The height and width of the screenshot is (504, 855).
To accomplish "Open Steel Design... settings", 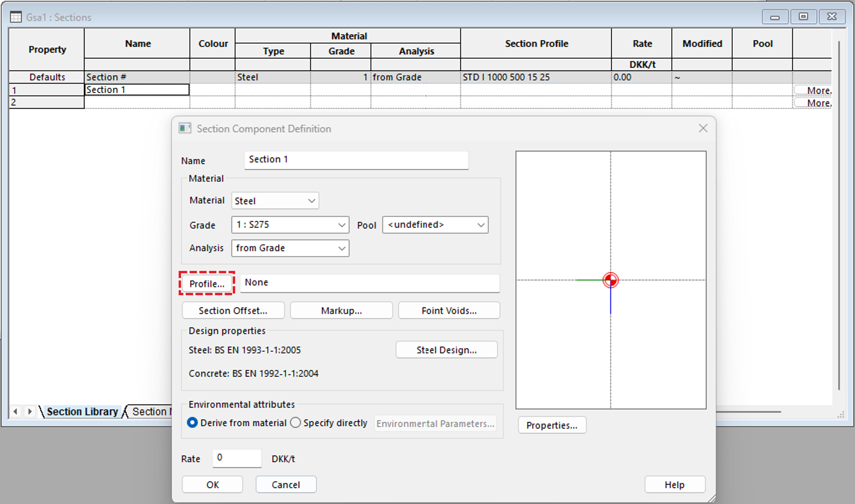I will click(x=446, y=350).
